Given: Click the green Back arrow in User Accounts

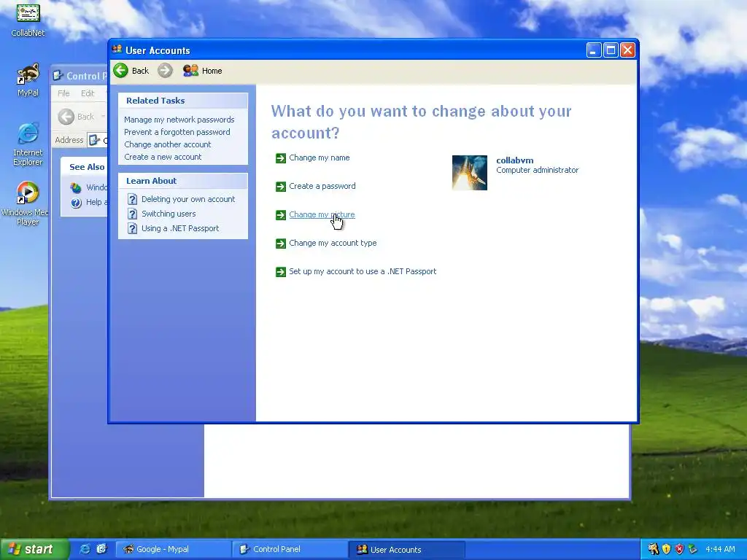Looking at the screenshot, I should click(x=121, y=71).
